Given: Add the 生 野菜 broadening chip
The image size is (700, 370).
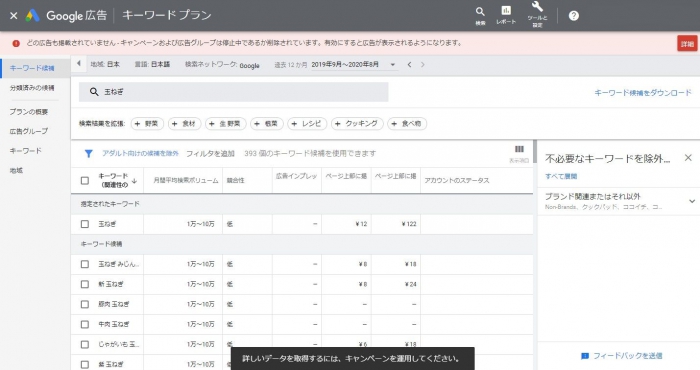Looking at the screenshot, I should tap(225, 124).
